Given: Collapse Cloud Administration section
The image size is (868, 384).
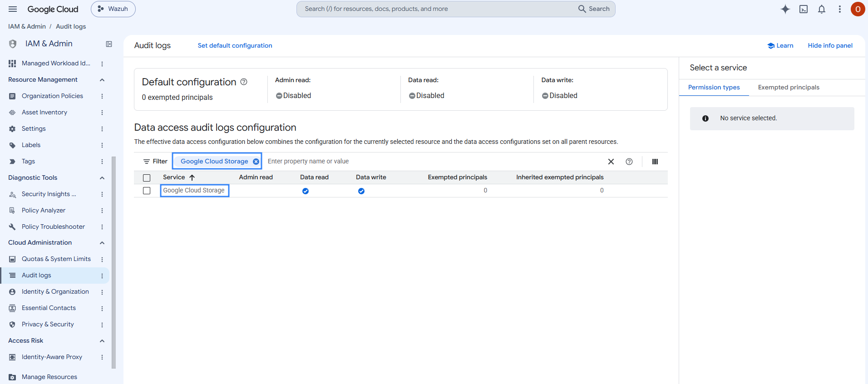Looking at the screenshot, I should pyautogui.click(x=102, y=243).
